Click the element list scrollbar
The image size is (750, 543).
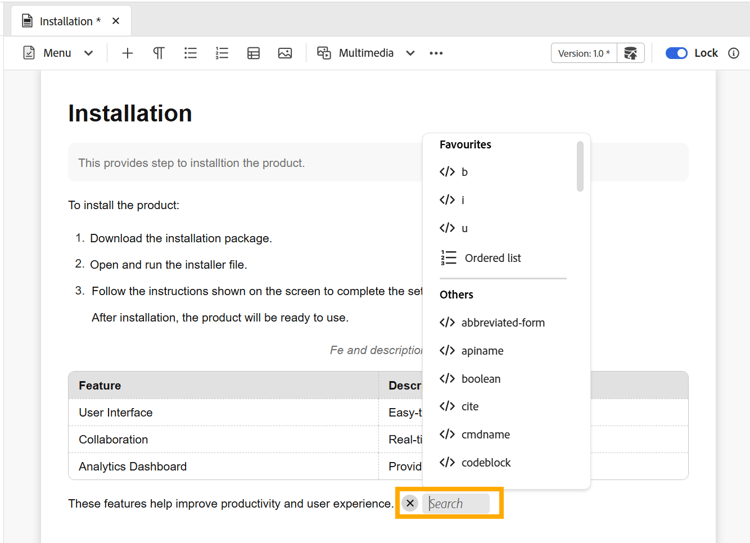580,166
